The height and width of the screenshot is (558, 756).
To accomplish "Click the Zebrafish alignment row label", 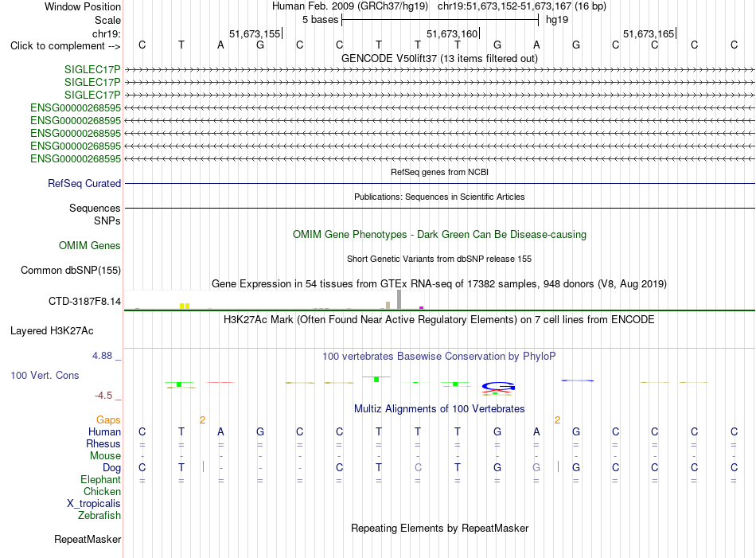I will point(99,515).
